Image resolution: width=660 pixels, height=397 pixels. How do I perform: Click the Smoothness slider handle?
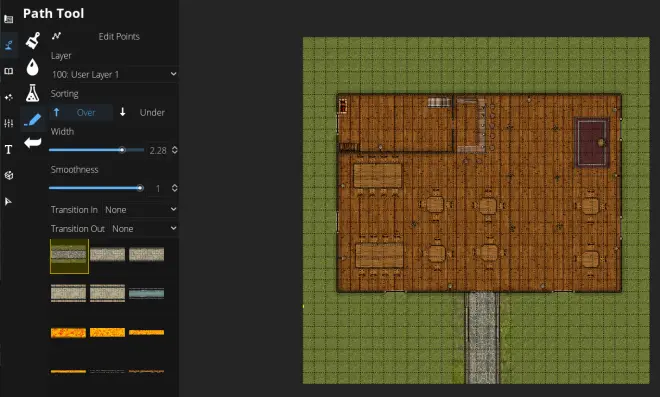click(x=140, y=188)
